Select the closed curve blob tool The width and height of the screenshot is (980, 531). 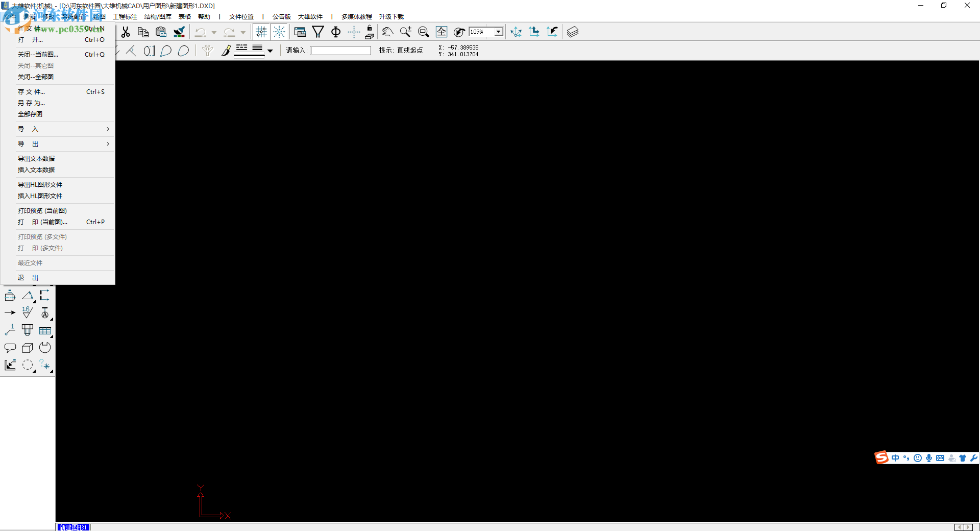click(166, 51)
